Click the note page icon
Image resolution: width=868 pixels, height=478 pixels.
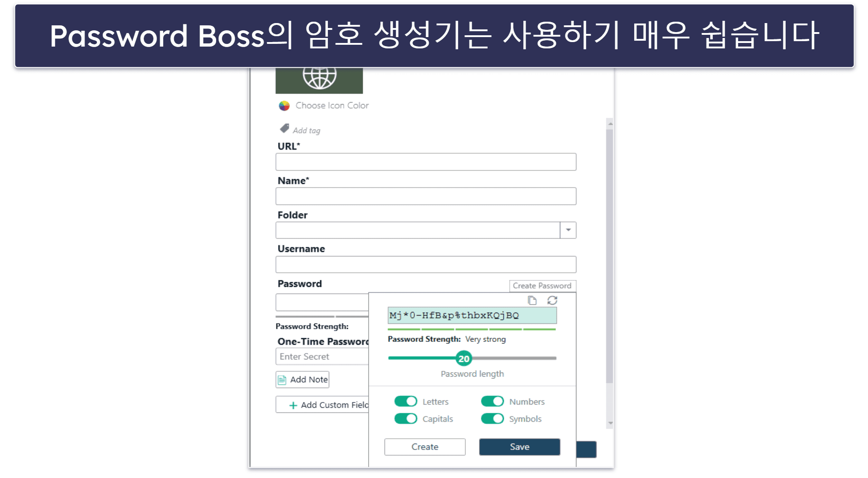[282, 380]
